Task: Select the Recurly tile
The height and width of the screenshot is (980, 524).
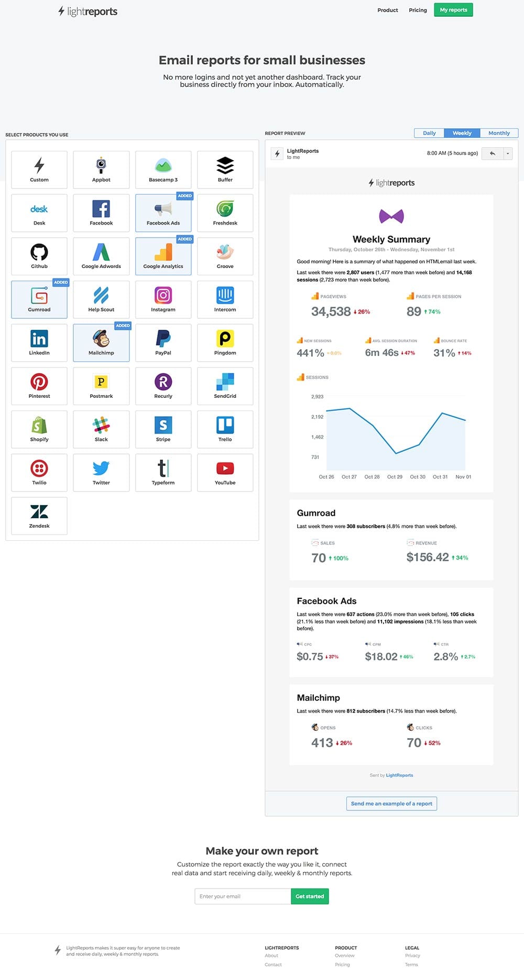Action: 163,386
